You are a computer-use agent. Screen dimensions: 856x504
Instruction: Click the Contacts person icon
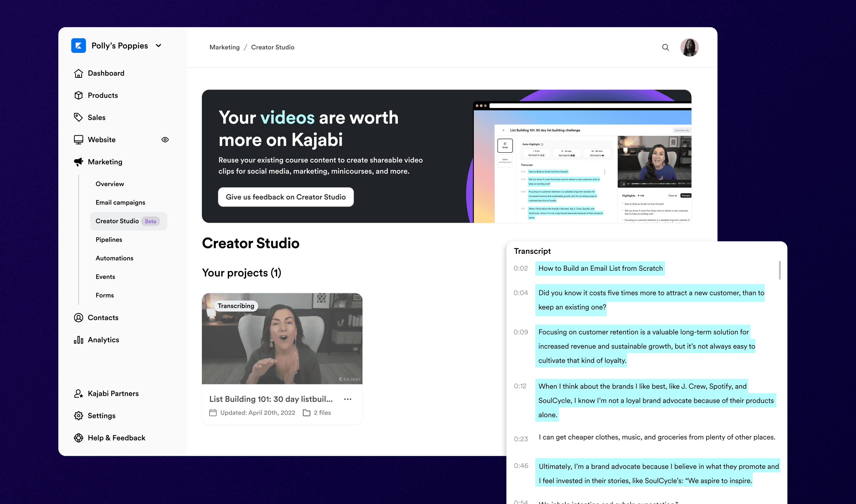[x=78, y=318]
